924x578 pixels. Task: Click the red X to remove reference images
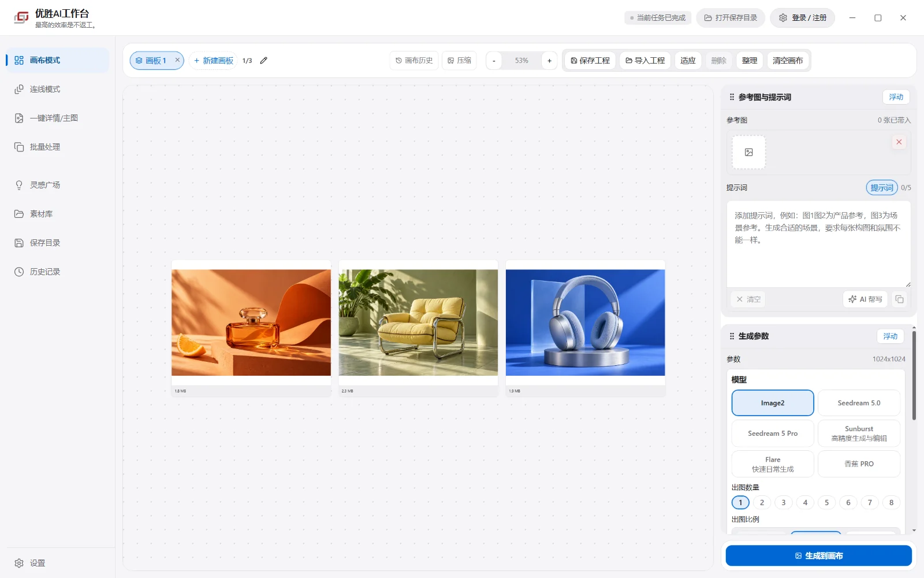[899, 142]
